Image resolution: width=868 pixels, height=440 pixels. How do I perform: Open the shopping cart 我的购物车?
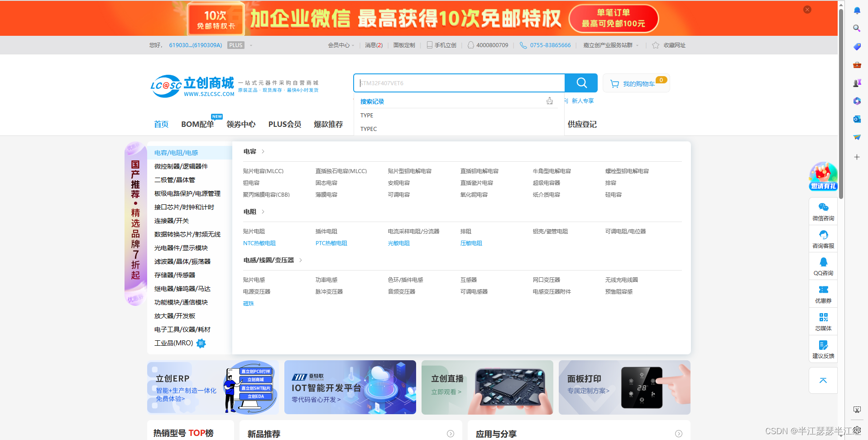[636, 83]
